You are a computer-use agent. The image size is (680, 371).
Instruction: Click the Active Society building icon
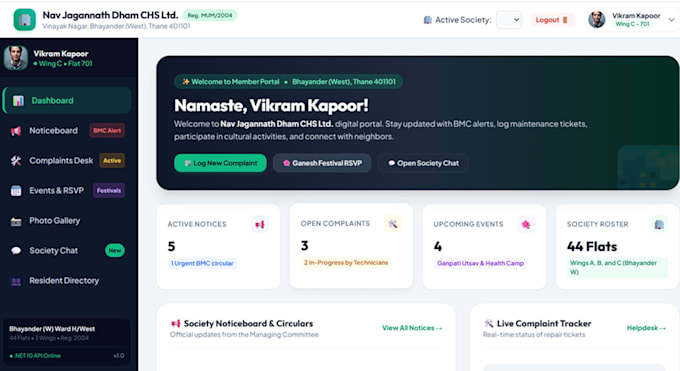pos(427,20)
